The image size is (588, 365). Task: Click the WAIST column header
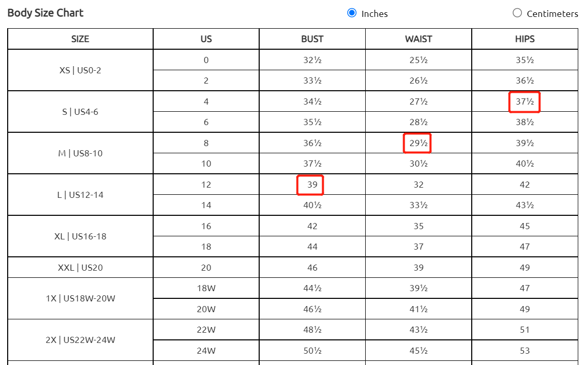(418, 39)
